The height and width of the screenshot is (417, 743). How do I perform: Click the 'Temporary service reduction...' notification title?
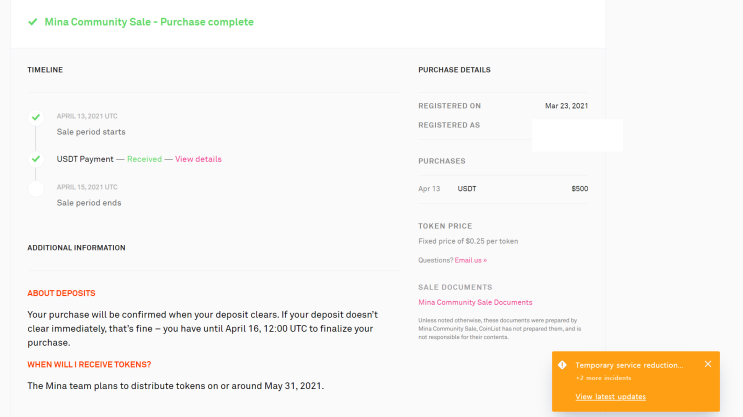(x=629, y=365)
